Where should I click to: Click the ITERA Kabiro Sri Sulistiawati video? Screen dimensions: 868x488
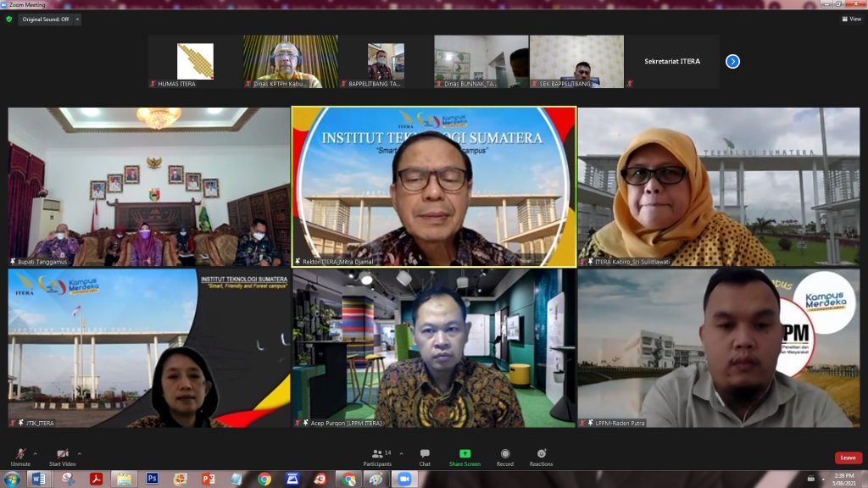click(719, 187)
